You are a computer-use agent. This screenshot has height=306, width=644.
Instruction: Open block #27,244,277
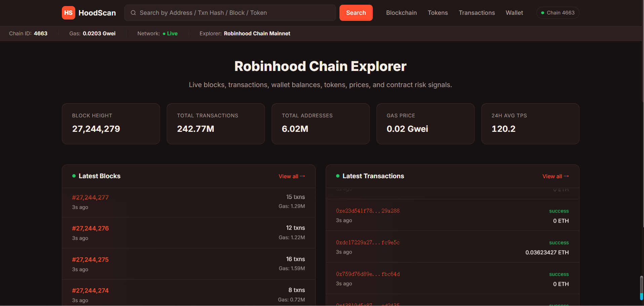pos(90,197)
